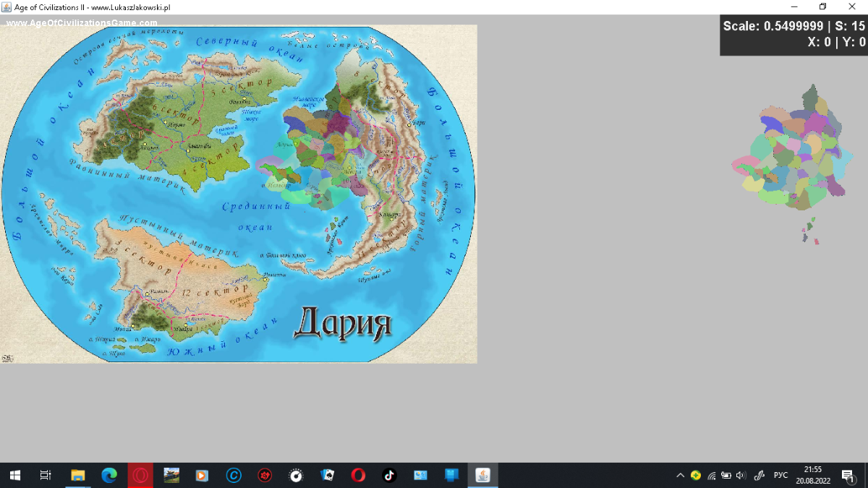Open the Windows Start menu
The image size is (868, 488).
point(14,475)
